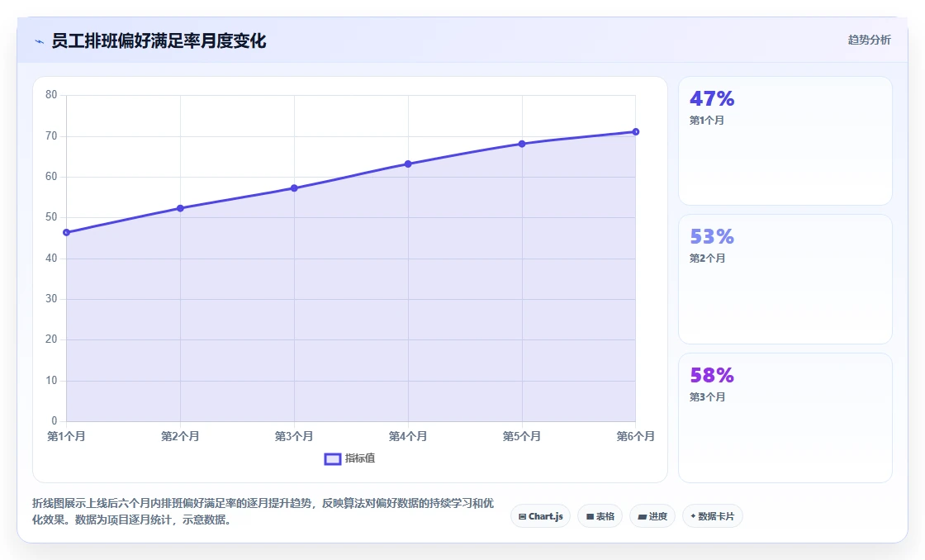Select the 第1个月 data point on the line
The height and width of the screenshot is (560, 925).
(x=67, y=232)
